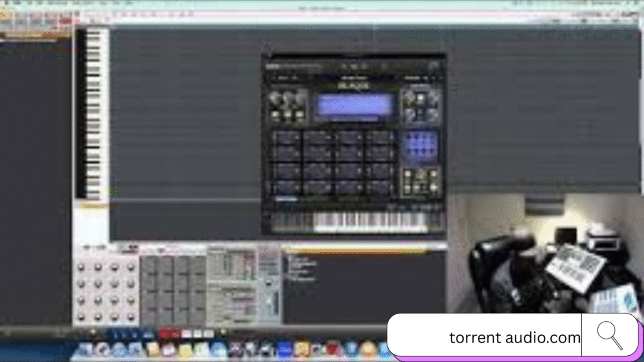Trigger the bottom-right pad of the 4x4 drum grid

click(379, 187)
